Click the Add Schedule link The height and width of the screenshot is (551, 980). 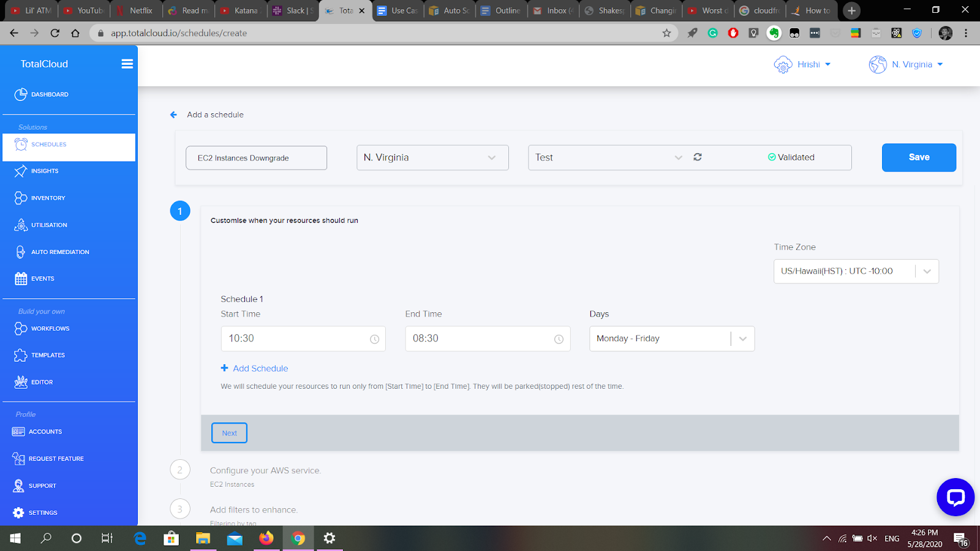[x=254, y=369]
